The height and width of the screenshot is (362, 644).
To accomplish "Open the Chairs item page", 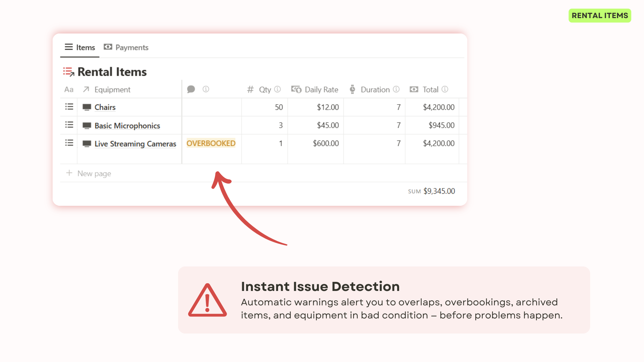I will [105, 107].
